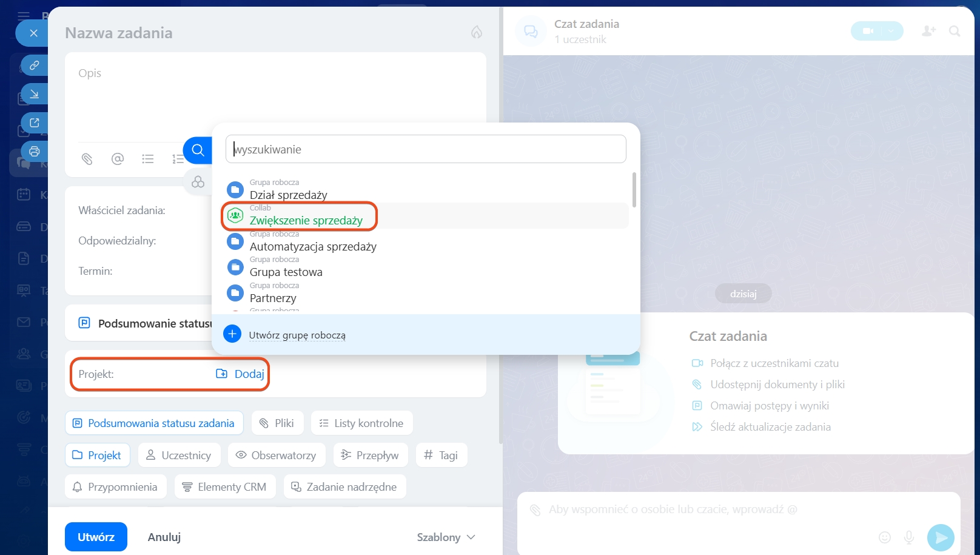Set Przypomnienia reminders
Viewport: 980px width, 555px height.
click(x=115, y=487)
